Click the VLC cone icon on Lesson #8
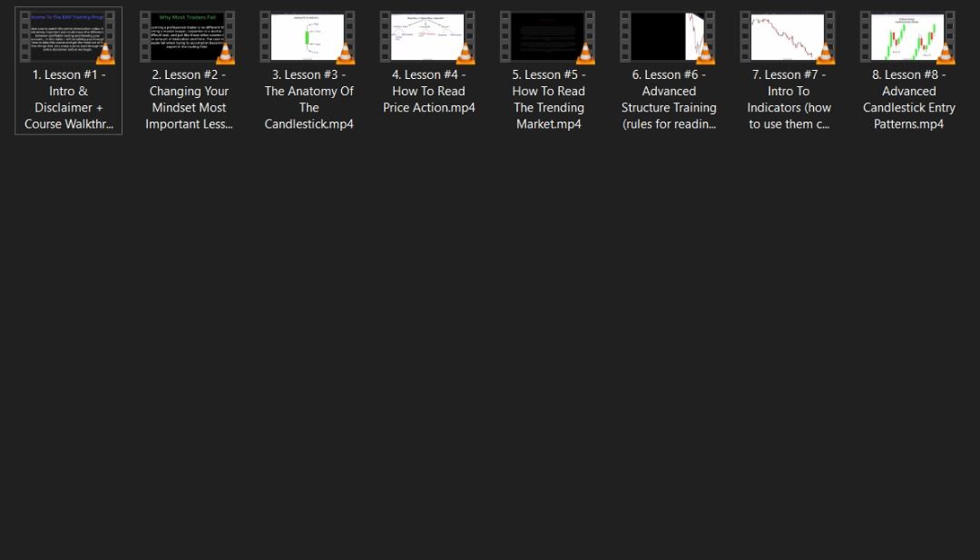 click(944, 54)
